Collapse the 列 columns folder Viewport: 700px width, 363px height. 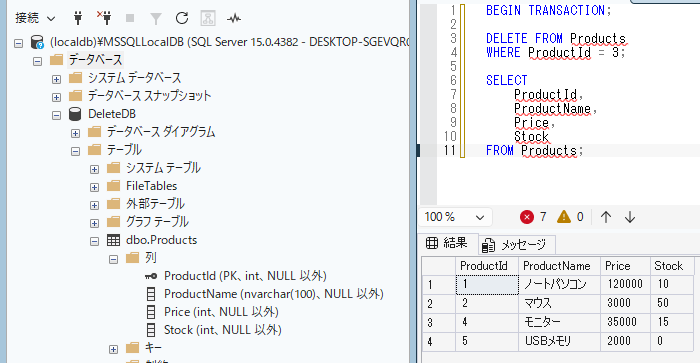pyautogui.click(x=113, y=259)
